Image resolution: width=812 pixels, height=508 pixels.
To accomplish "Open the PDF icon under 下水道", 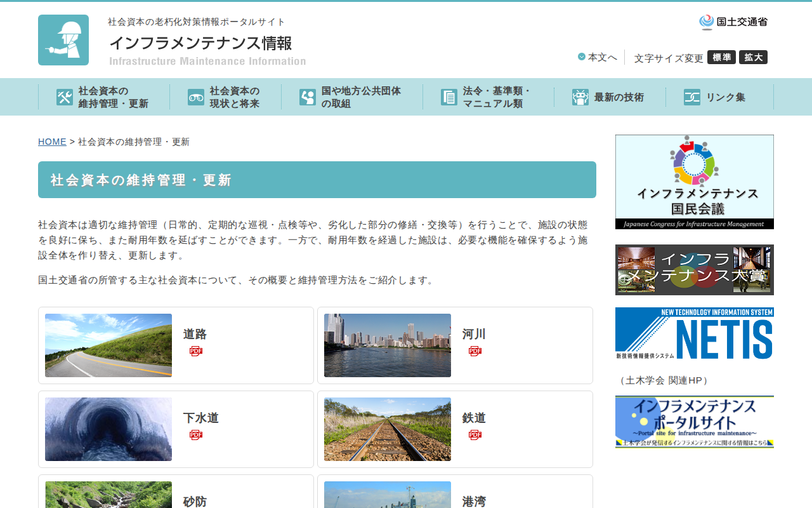I will pos(195,434).
